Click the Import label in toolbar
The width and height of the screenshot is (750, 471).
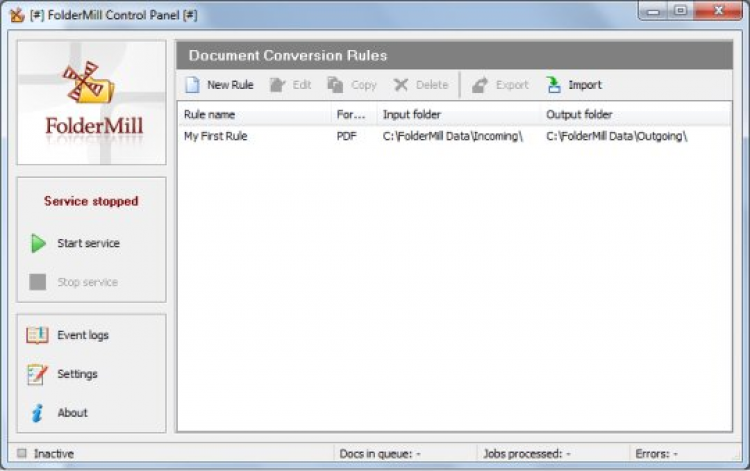coord(585,85)
